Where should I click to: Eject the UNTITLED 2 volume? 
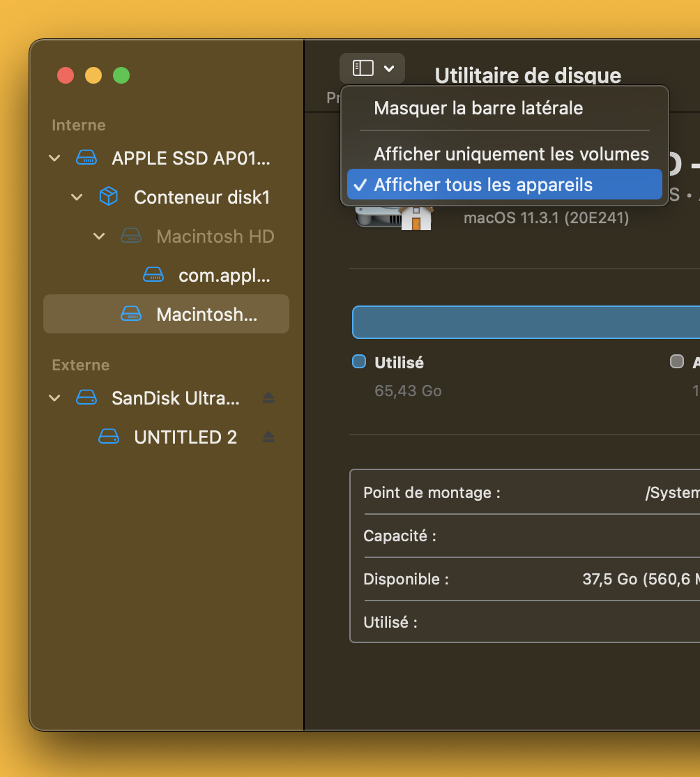click(x=268, y=437)
